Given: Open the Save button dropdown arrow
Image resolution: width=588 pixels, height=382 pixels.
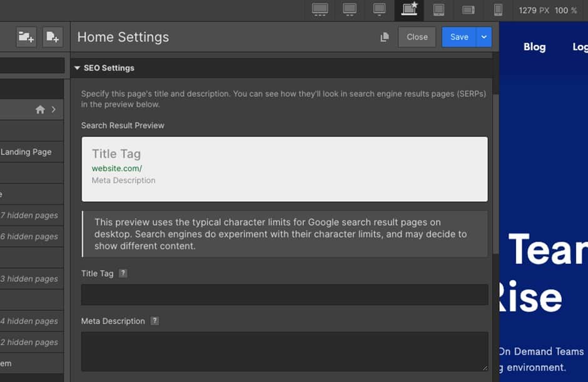Looking at the screenshot, I should tap(484, 37).
